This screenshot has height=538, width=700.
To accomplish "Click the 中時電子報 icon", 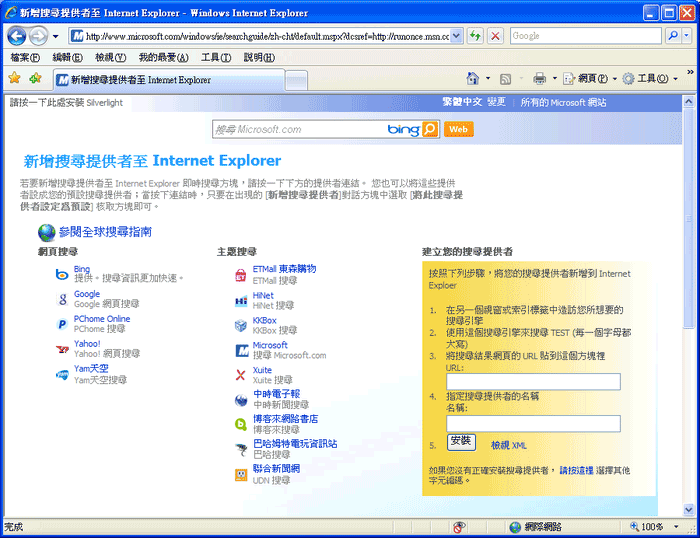I will pos(241,400).
